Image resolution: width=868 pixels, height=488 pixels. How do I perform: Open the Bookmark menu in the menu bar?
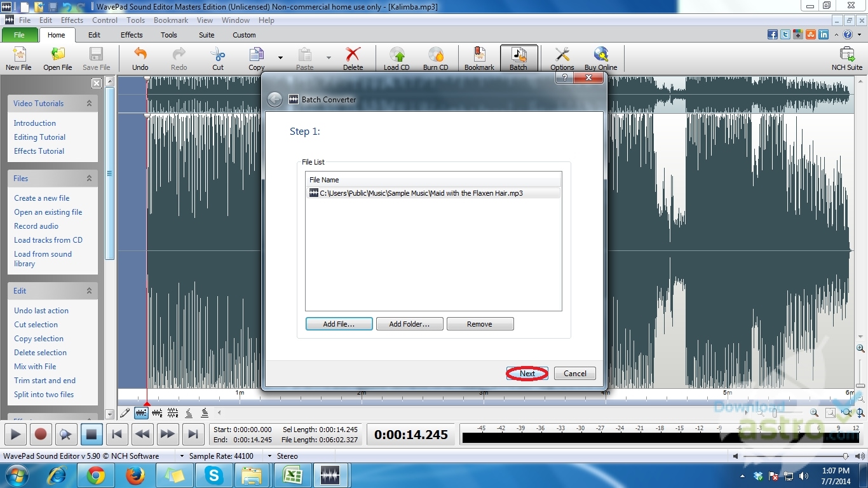(x=171, y=20)
